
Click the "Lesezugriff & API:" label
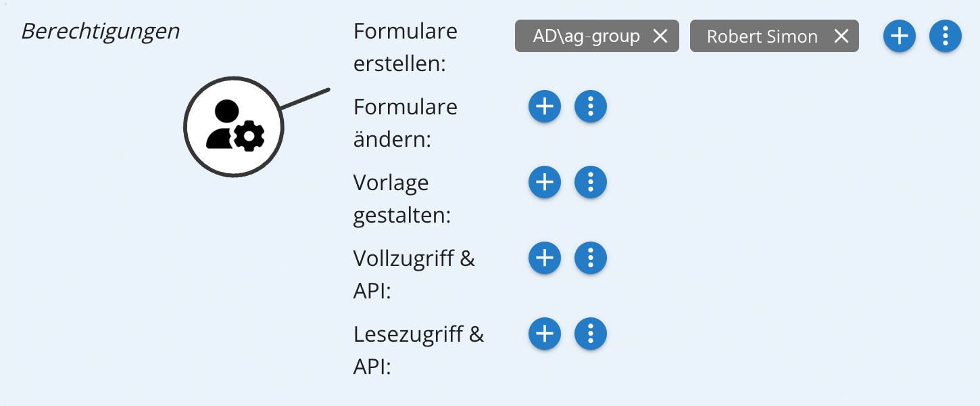click(418, 351)
